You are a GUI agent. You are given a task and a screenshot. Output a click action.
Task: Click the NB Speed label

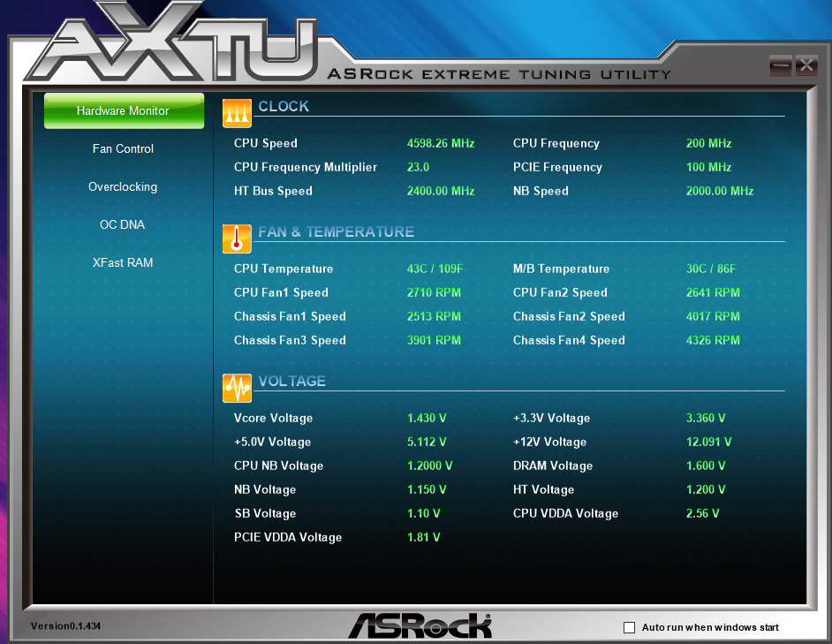pyautogui.click(x=541, y=191)
